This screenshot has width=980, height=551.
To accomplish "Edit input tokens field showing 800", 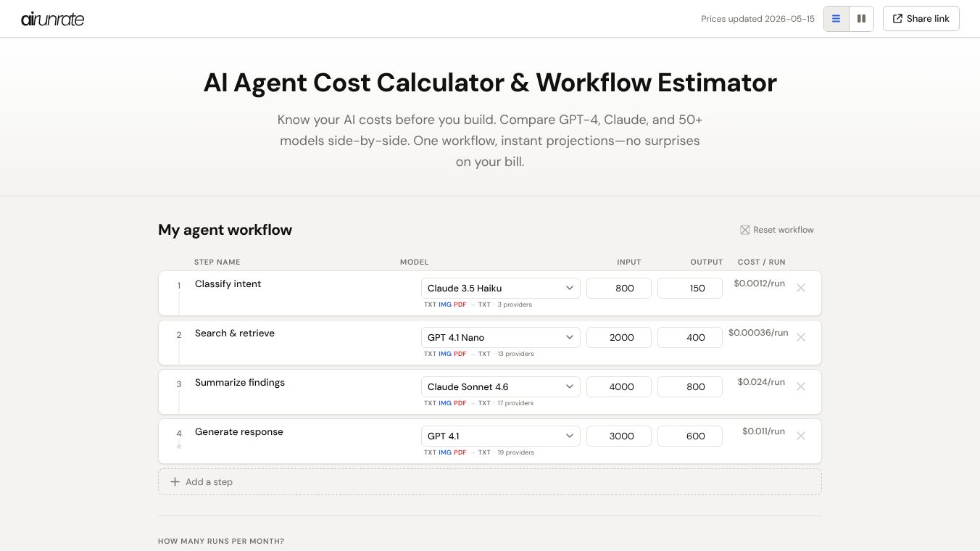I will point(619,289).
